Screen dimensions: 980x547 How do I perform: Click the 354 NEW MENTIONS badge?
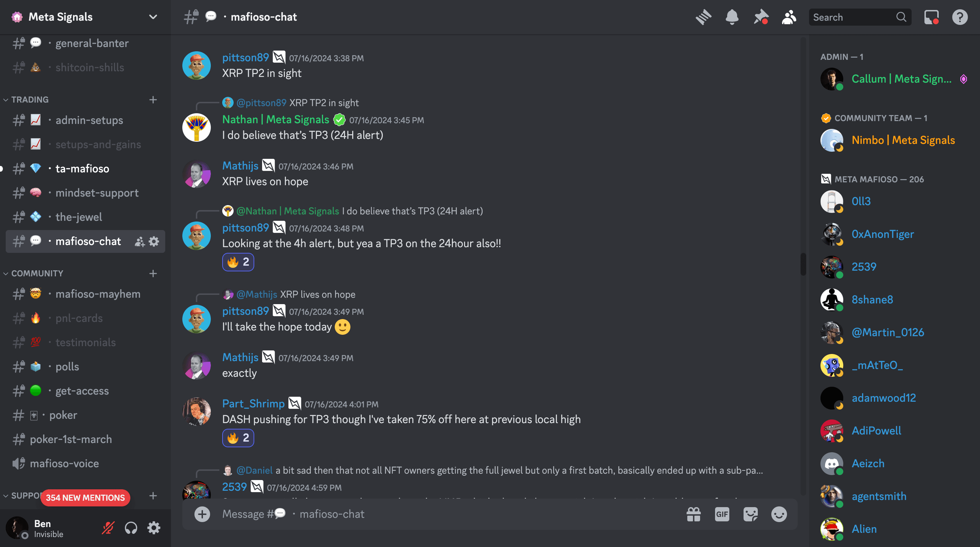(x=85, y=497)
